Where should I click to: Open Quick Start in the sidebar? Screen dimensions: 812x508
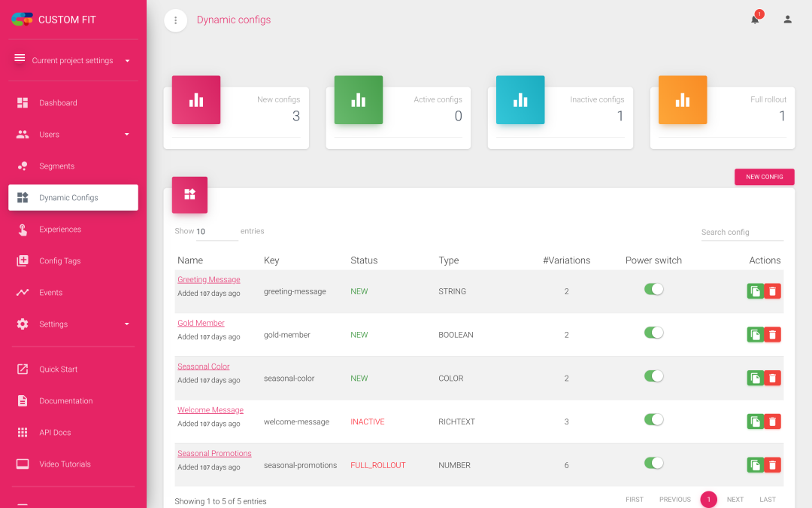coord(73,369)
